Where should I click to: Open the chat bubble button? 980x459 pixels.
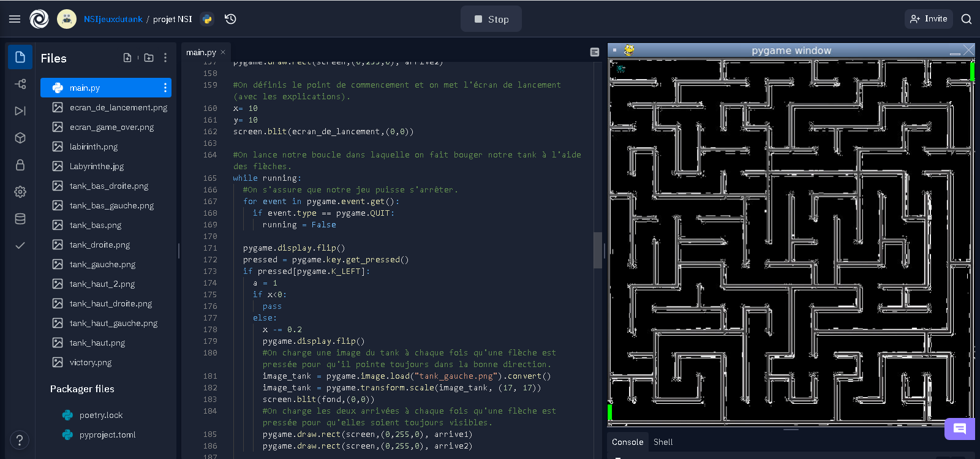(x=960, y=428)
